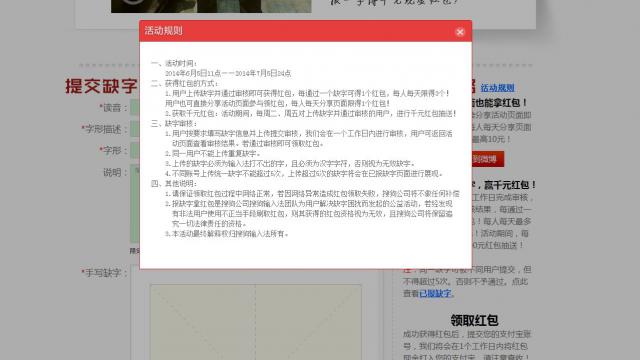The image size is (640, 360).
Task: Click the 一、活动时间 rule heading
Action: 174,63
